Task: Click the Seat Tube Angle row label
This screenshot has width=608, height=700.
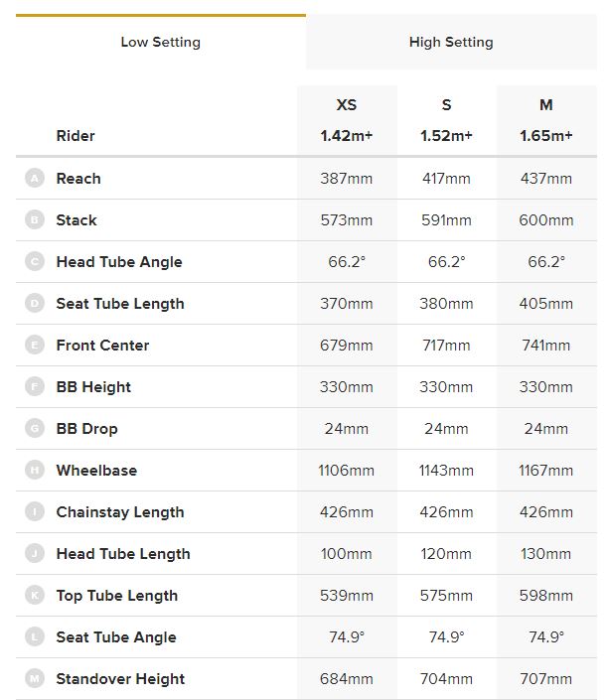Action: coord(116,637)
